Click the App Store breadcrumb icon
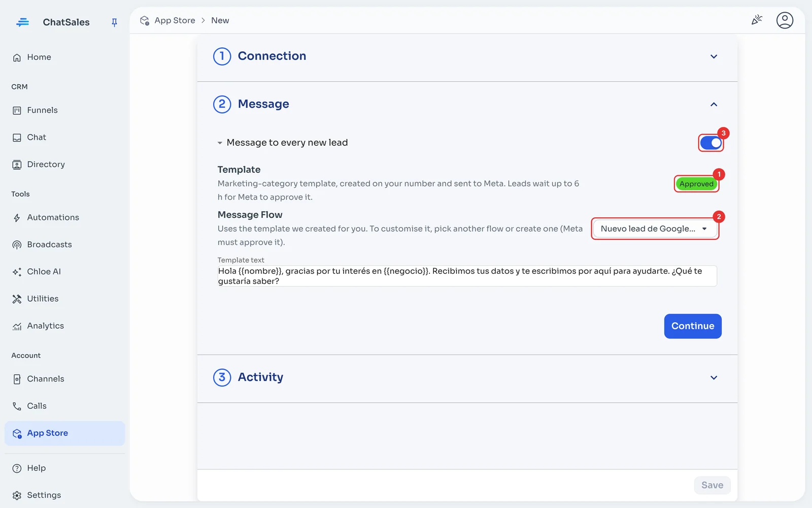The width and height of the screenshot is (812, 508). coord(145,20)
